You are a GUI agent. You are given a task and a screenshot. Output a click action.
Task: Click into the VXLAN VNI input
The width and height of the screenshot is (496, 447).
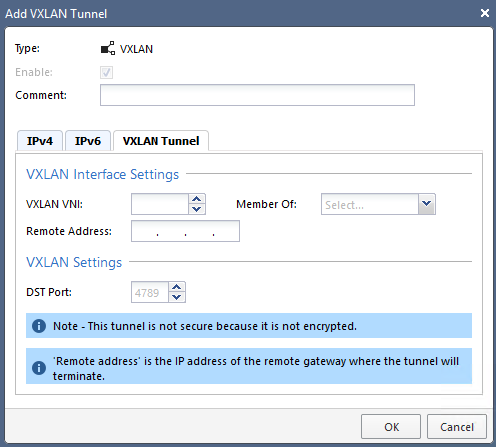tap(160, 204)
